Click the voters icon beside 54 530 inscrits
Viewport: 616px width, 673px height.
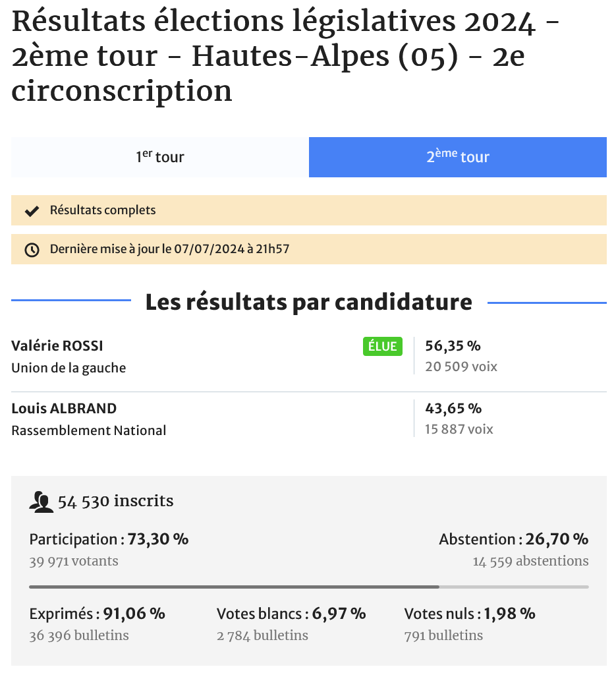point(41,502)
